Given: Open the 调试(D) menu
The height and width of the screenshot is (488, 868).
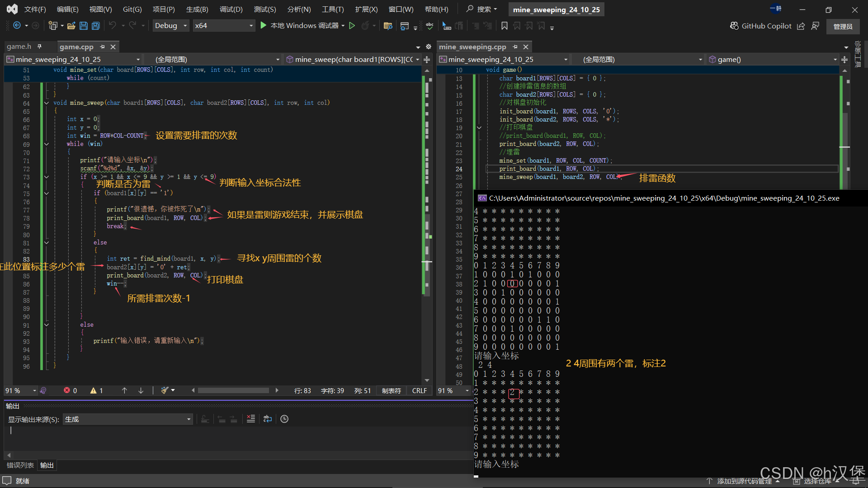Looking at the screenshot, I should [x=231, y=9].
